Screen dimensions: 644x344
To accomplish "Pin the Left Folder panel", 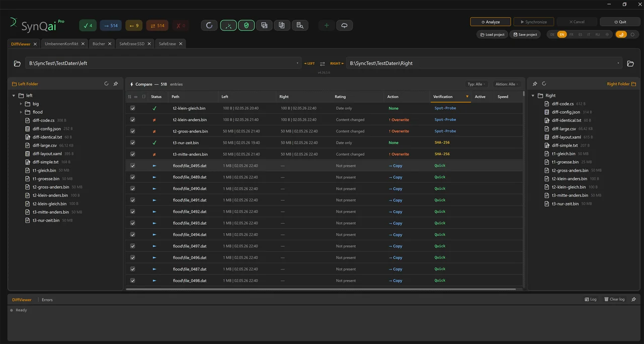I will [x=115, y=84].
